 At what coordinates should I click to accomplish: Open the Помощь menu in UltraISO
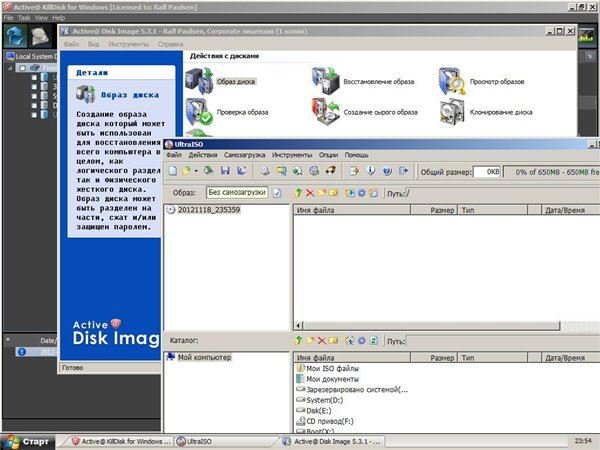click(x=356, y=155)
